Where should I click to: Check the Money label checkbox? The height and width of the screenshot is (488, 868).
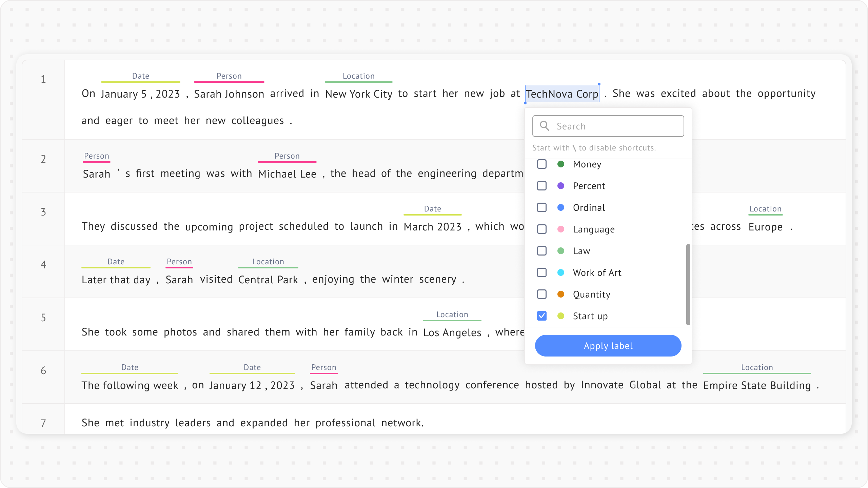[x=542, y=164]
